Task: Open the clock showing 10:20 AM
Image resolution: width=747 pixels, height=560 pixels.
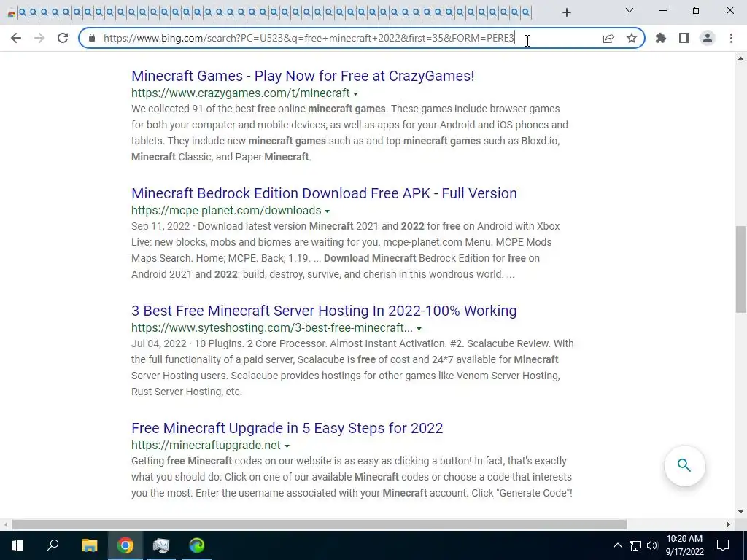Action: click(684, 545)
